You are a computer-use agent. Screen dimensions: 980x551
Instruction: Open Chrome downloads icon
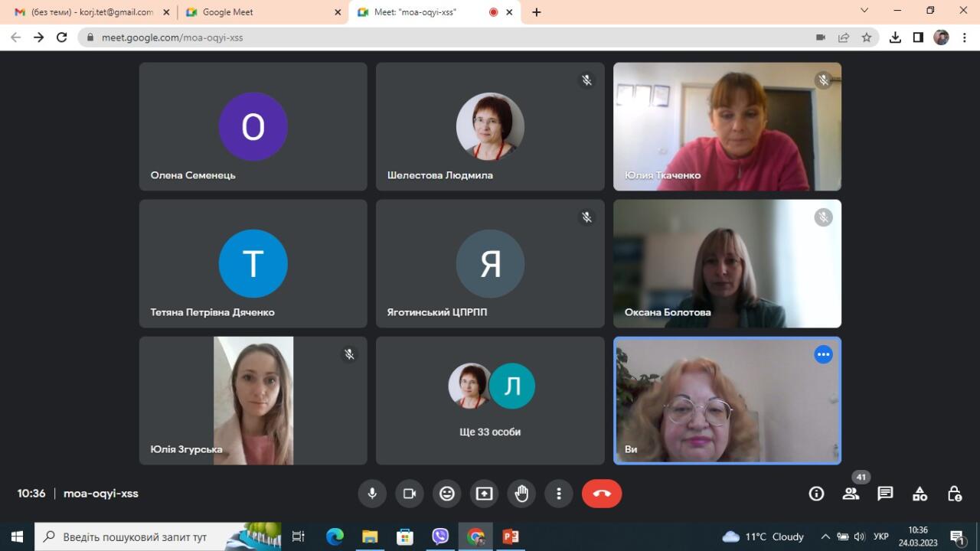pyautogui.click(x=895, y=37)
